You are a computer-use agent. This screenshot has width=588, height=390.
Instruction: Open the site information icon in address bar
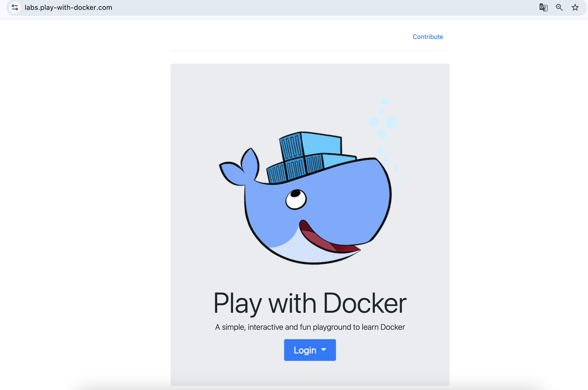coord(15,7)
